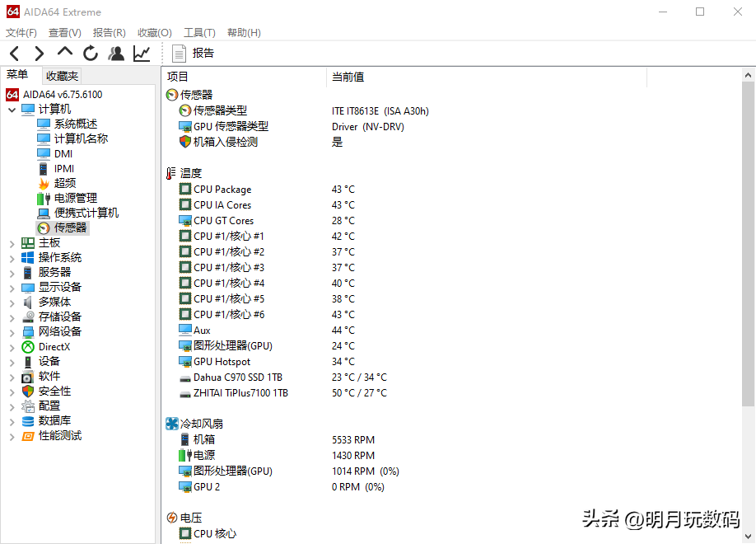Expand the 网络设备 tree node
756x544 pixels.
click(x=12, y=333)
